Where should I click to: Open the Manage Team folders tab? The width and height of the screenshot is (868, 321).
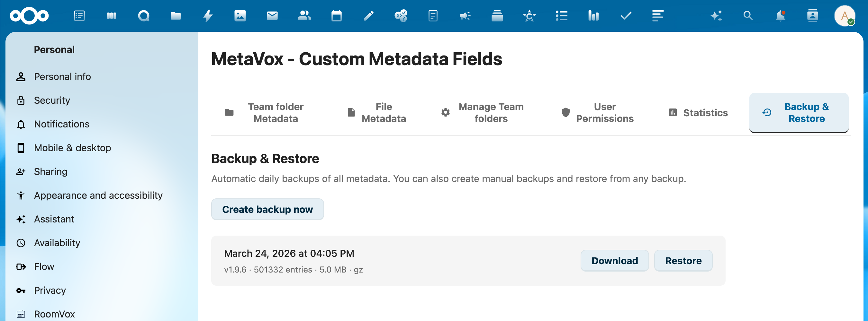[x=483, y=113]
